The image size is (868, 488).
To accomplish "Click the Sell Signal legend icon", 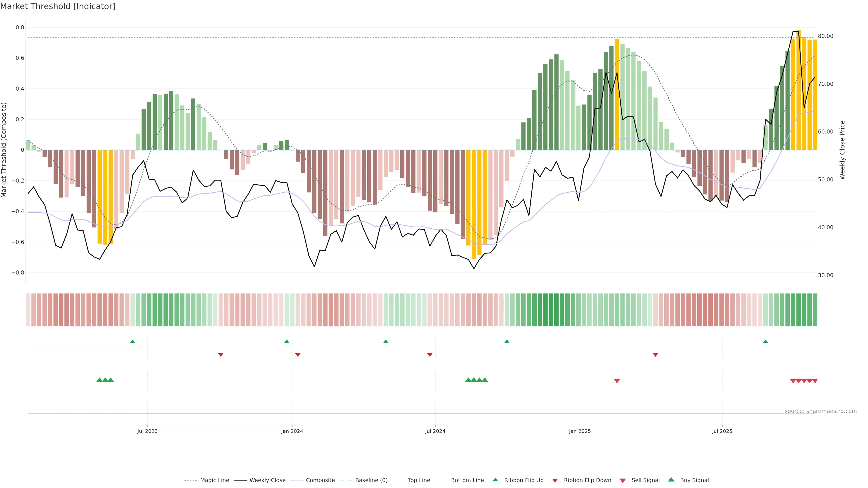I will pyautogui.click(x=623, y=481).
